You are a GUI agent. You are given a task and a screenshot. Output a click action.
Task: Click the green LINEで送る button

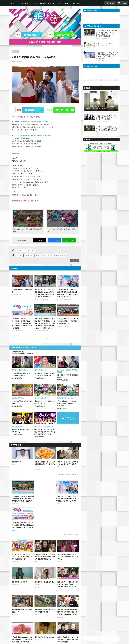(69, 241)
